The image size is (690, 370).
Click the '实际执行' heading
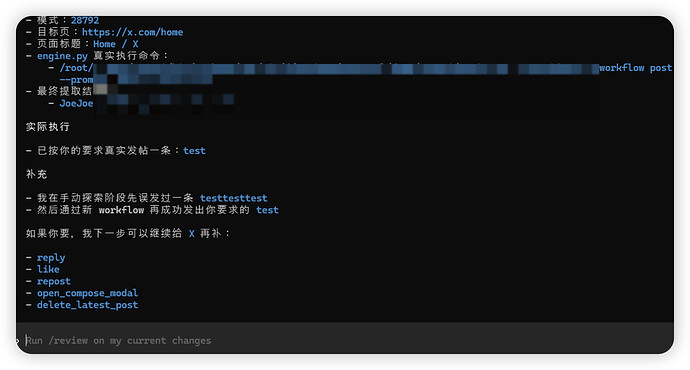tap(48, 127)
